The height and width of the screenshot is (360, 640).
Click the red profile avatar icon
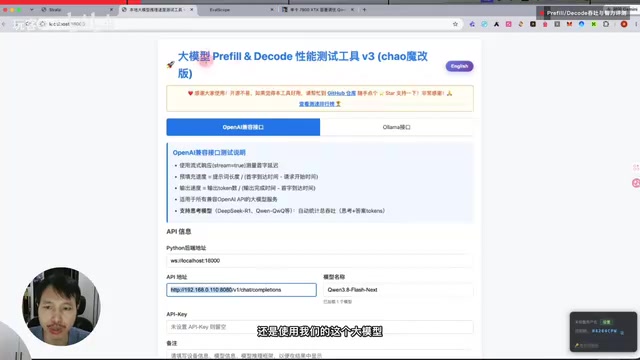[x=624, y=24]
